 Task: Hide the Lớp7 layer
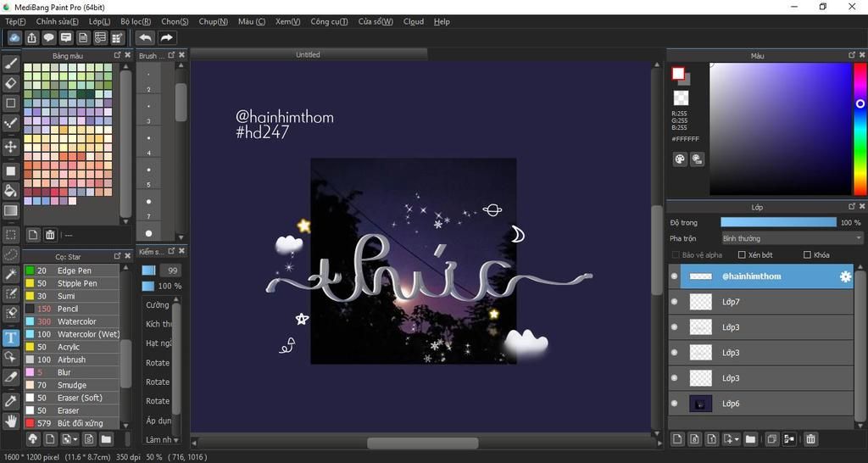pos(674,302)
